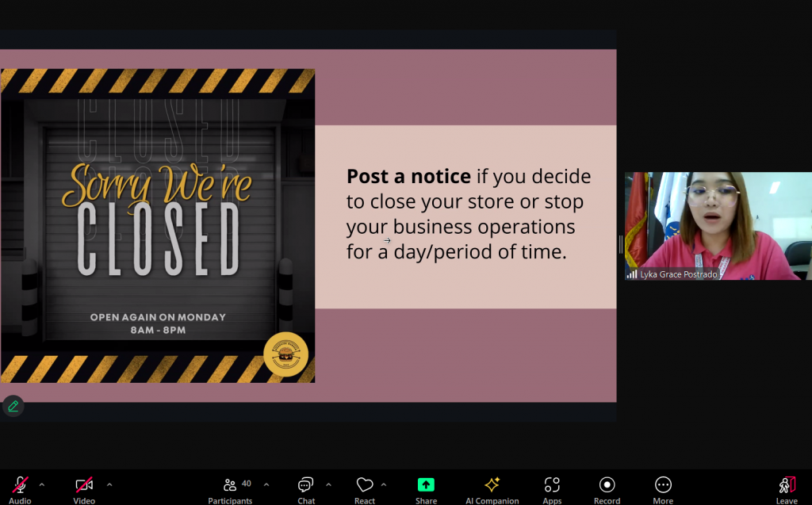Open video settings arrow beside Video

[109, 484]
